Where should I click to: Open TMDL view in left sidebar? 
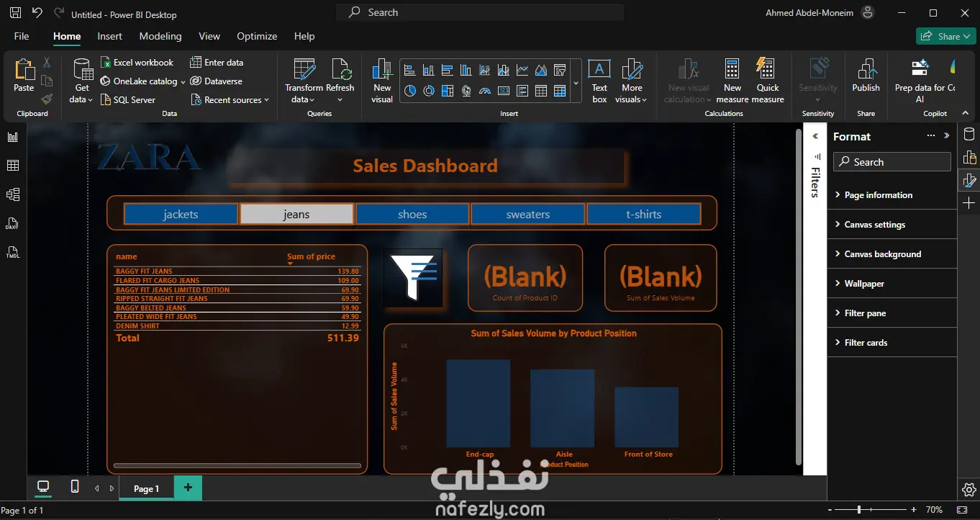13,252
